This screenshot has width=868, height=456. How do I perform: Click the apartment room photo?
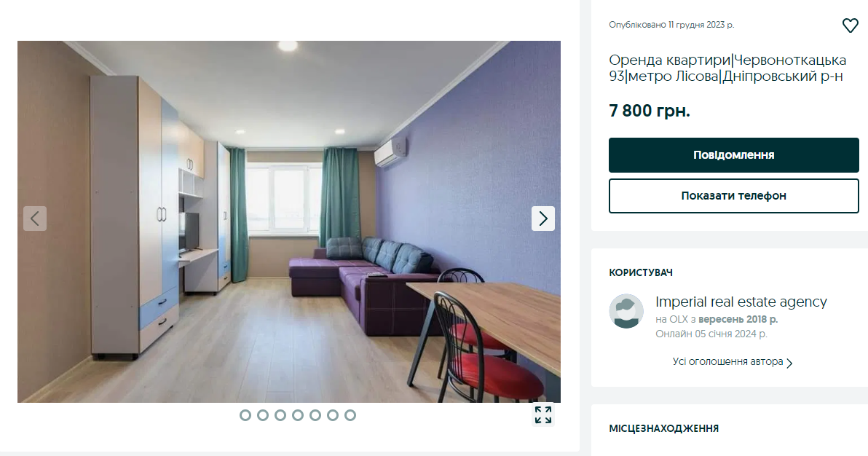(289, 221)
